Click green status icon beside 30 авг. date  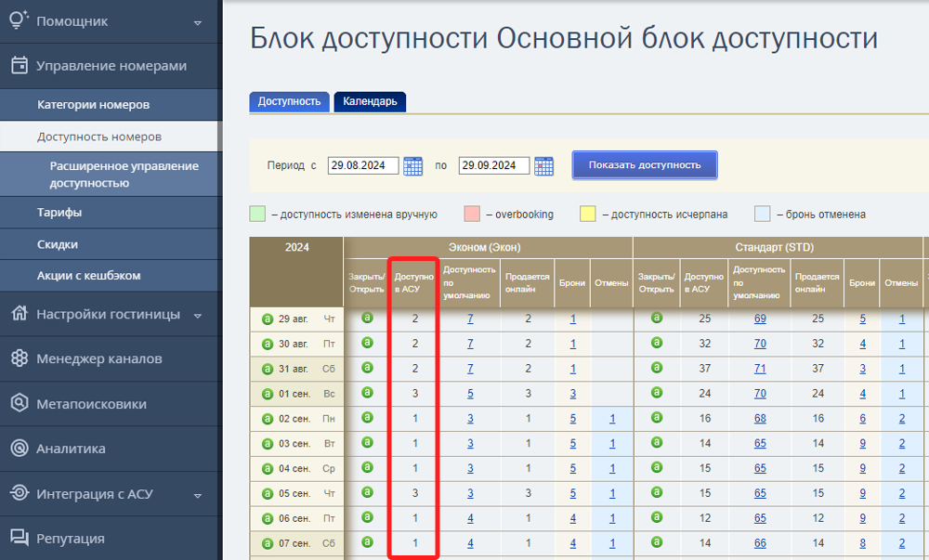(x=268, y=344)
